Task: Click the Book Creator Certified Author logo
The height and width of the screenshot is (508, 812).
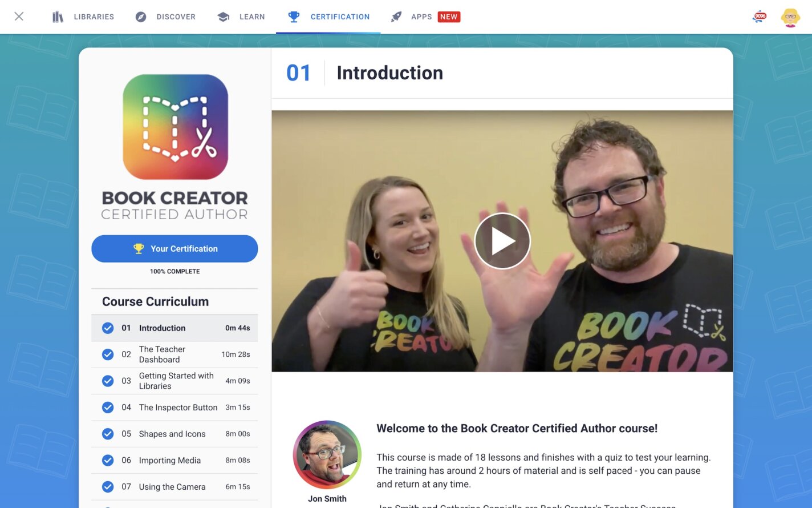Action: click(x=174, y=127)
